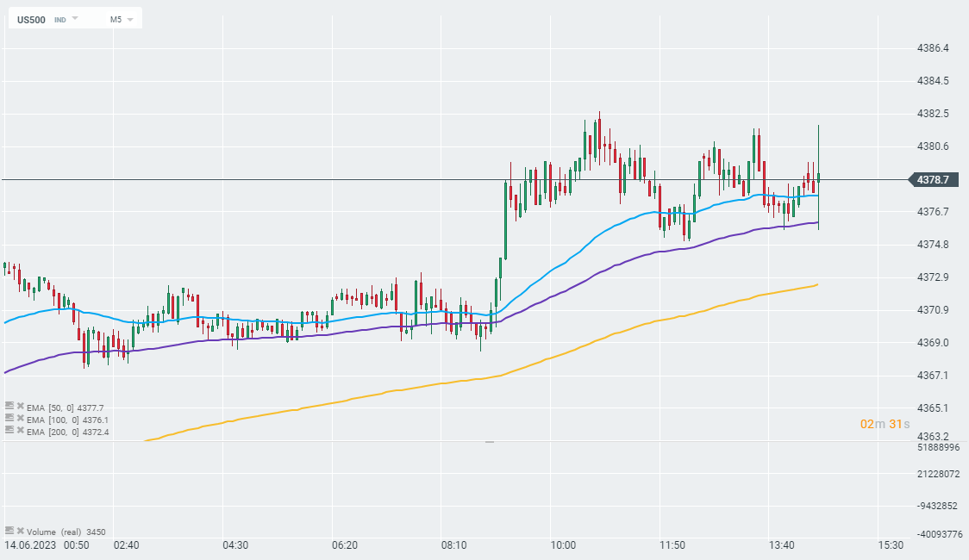Viewport: 969px width, 560px height.
Task: Remove the EMA 200 indicator with X
Action: [x=20, y=430]
